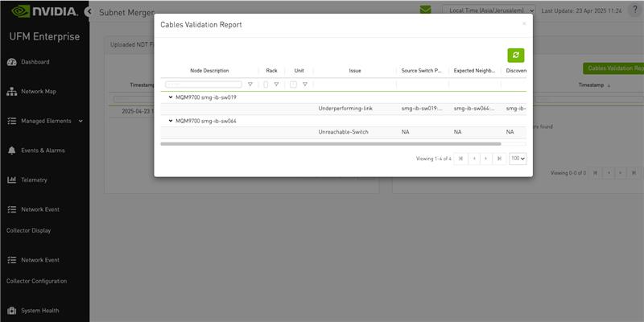Open the Local Time zone dropdown
Image resolution: width=644 pixels, height=322 pixels.
[x=489, y=10]
